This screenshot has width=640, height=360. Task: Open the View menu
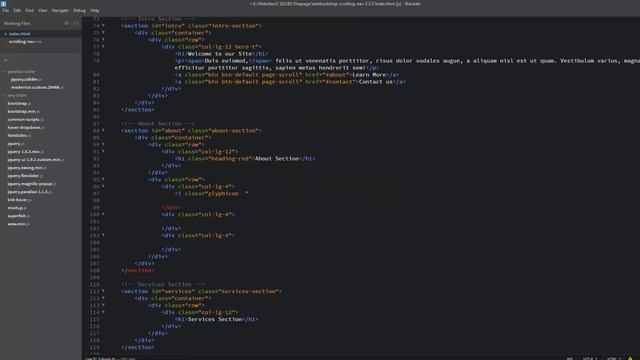point(42,11)
